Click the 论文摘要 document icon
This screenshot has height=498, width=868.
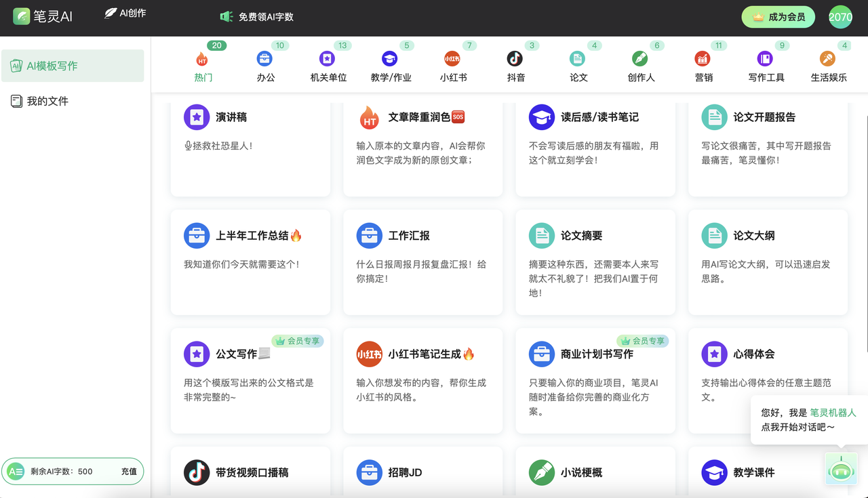click(x=542, y=236)
